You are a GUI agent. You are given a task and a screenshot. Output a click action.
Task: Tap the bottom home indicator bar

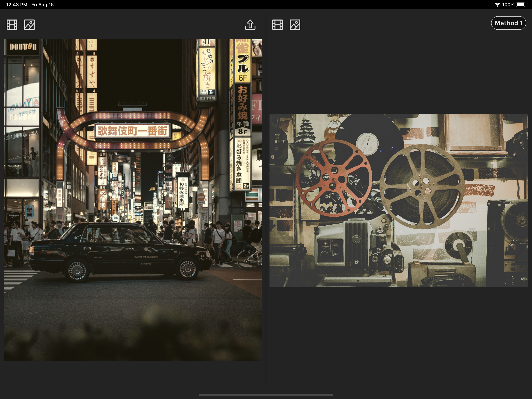[266, 395]
